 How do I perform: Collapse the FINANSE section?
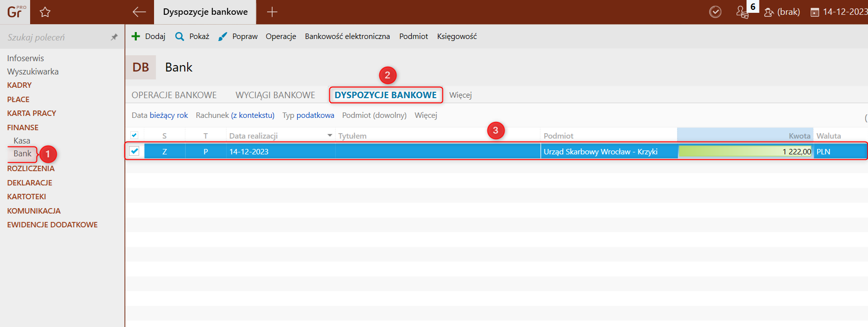23,128
